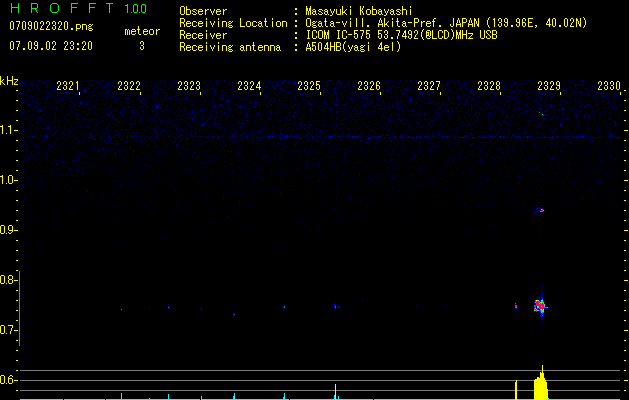This screenshot has height=400, width=629.
Task: Click the large meteor echo near 2329
Action: coord(540,306)
